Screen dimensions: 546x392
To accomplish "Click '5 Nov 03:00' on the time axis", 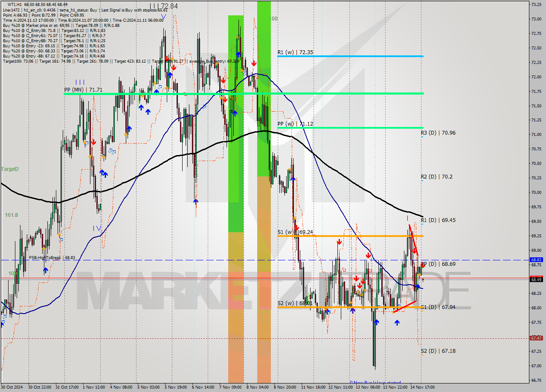I will (149, 388).
